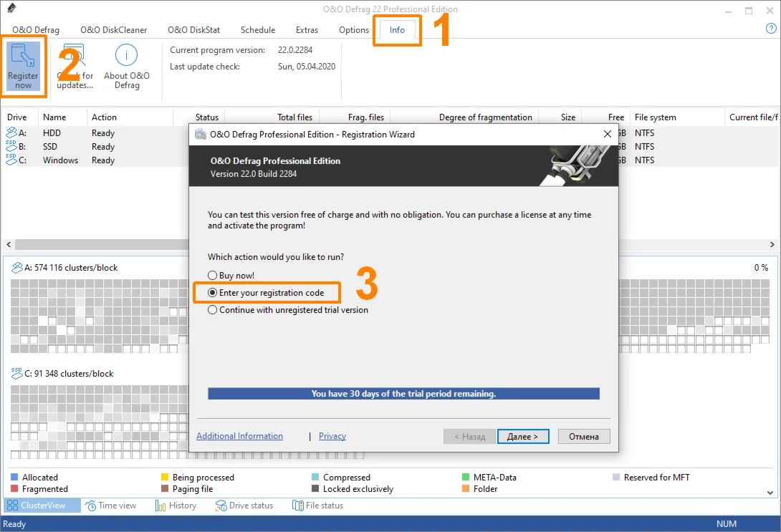
Task: Click the Отмена button
Action: point(584,437)
